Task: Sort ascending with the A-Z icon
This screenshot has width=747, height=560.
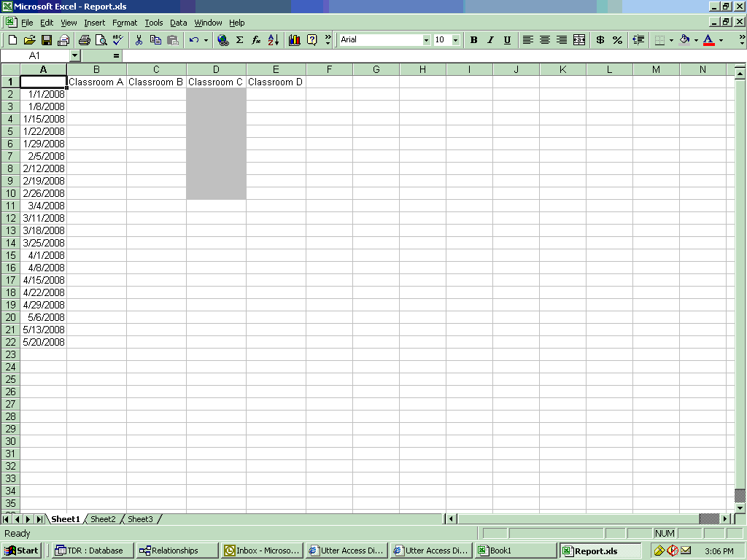Action: click(x=273, y=40)
